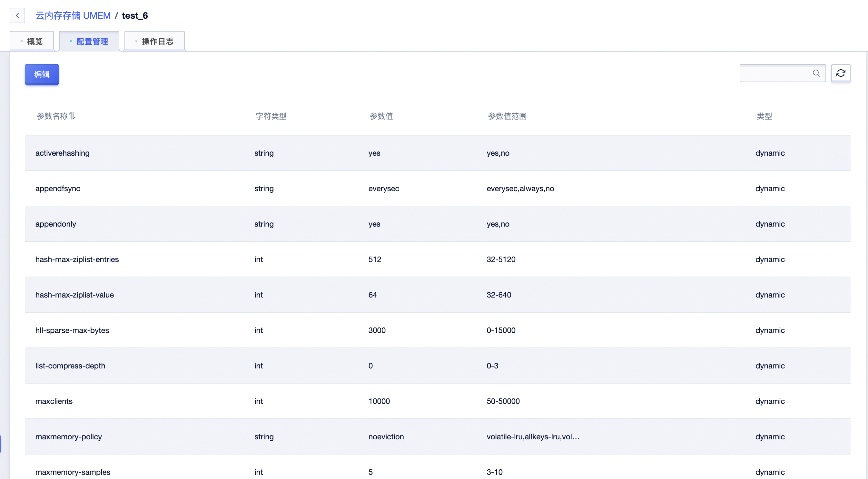
Task: Click the back arrow icon
Action: 17,15
